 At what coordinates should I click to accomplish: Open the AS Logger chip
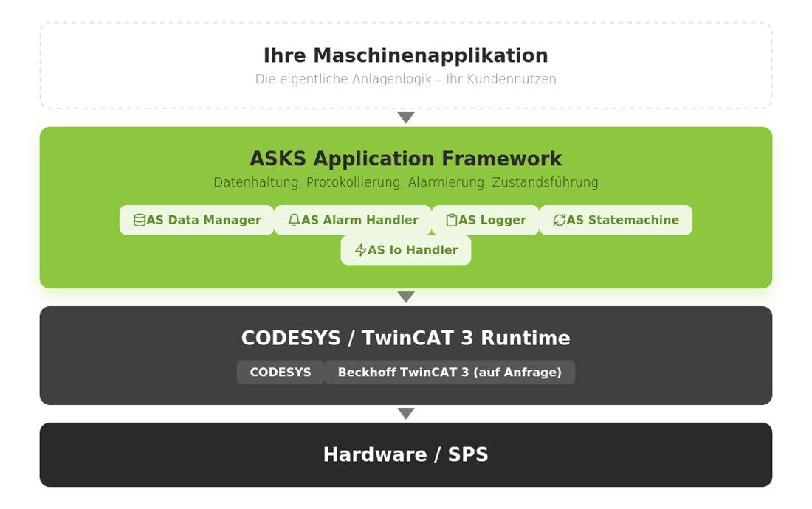pyautogui.click(x=486, y=221)
